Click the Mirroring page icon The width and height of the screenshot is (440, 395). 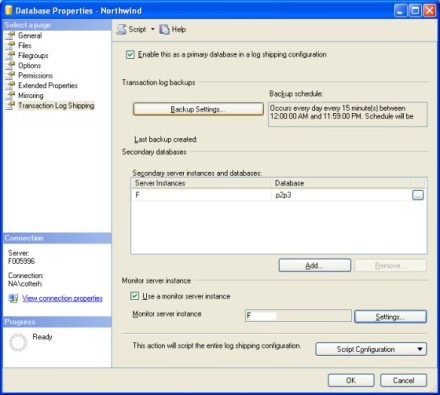tap(10, 95)
